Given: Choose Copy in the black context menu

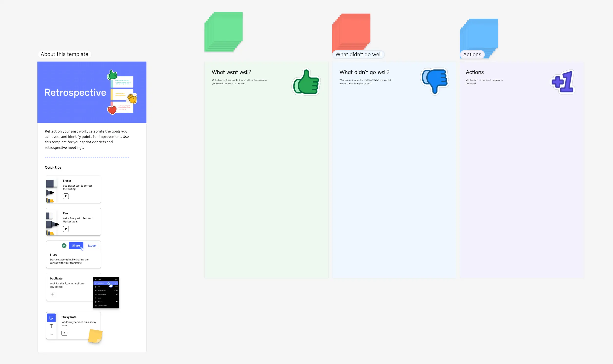Looking at the screenshot, I should coord(106,279).
